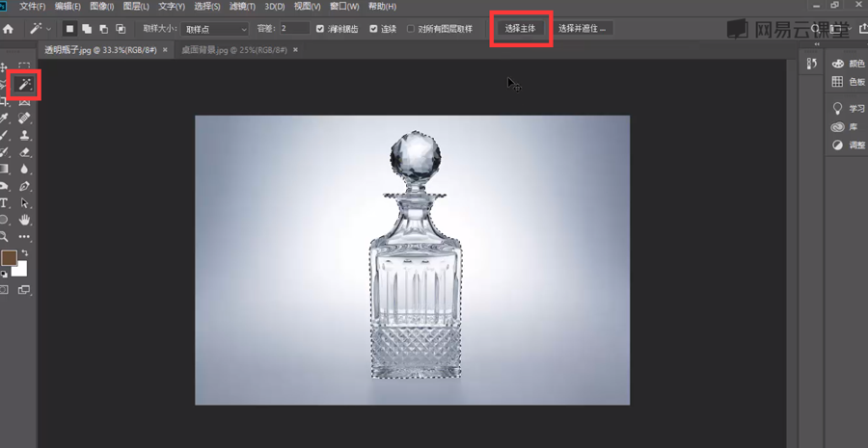Select the Spot Healing Brush tool
The image size is (868, 448).
pos(24,118)
